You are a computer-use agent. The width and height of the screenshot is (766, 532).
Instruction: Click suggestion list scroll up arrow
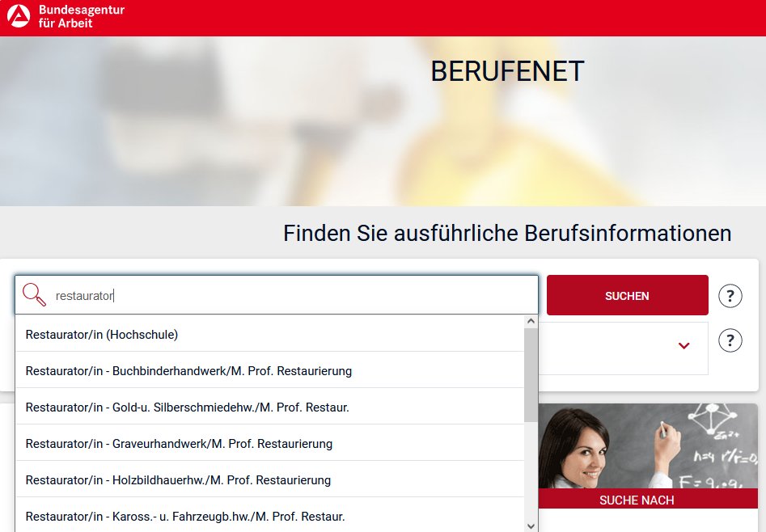531,322
